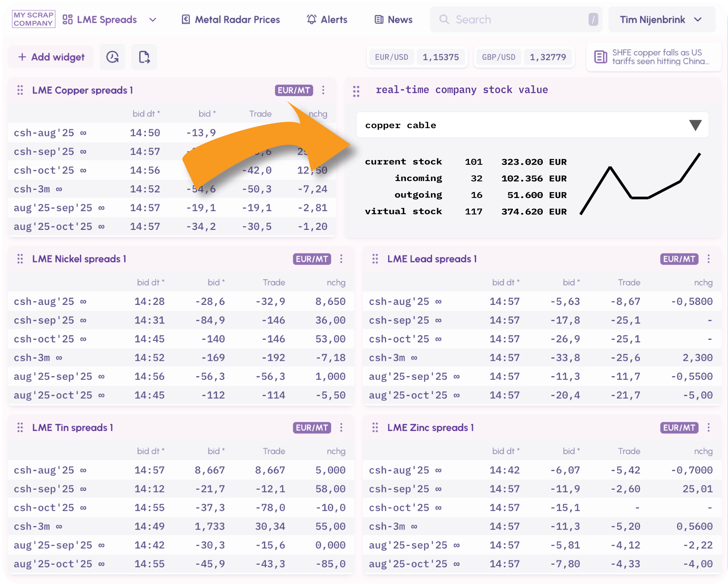Open three-dot menu of LME Zinc spreads
Image resolution: width=728 pixels, height=584 pixels.
click(709, 428)
